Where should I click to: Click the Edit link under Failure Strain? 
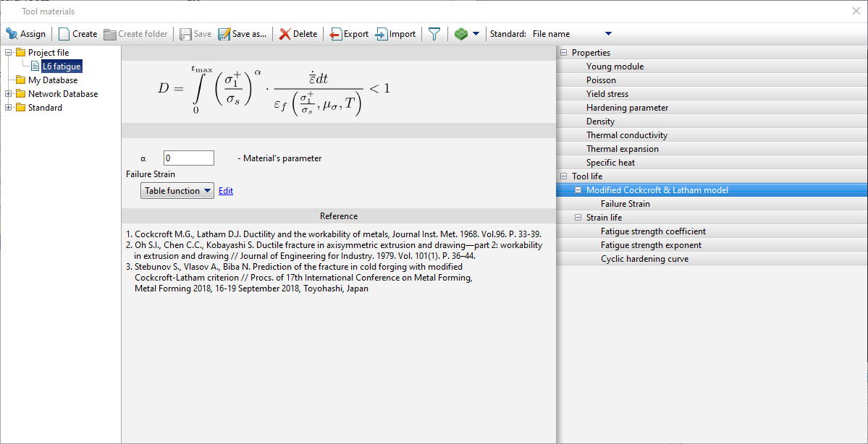pos(225,190)
